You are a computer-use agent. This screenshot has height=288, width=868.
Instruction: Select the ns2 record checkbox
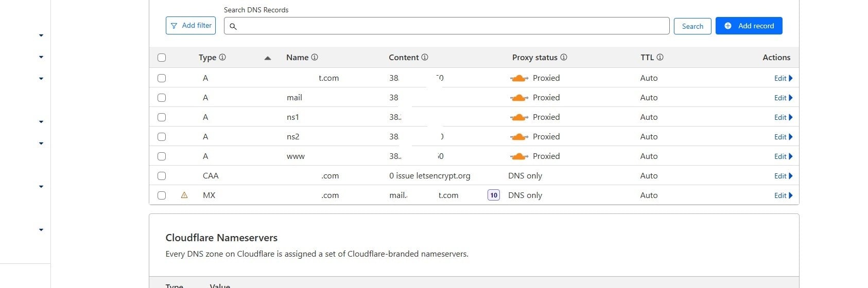(x=162, y=137)
